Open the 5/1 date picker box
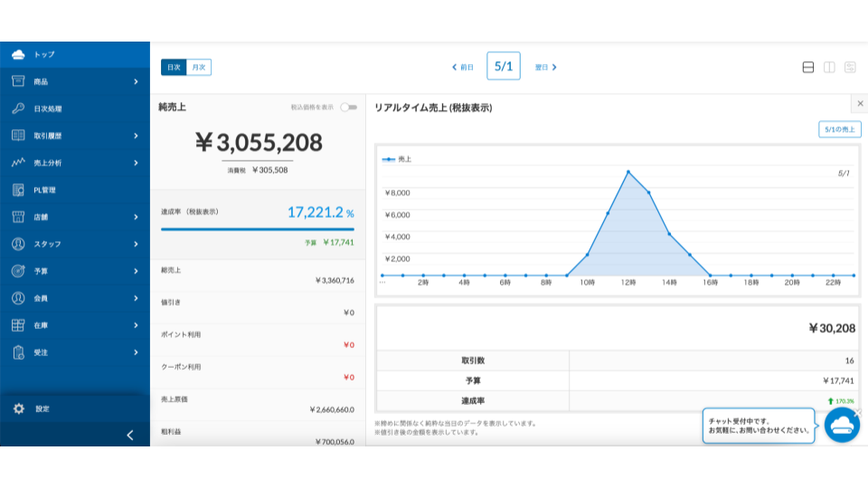 (504, 66)
